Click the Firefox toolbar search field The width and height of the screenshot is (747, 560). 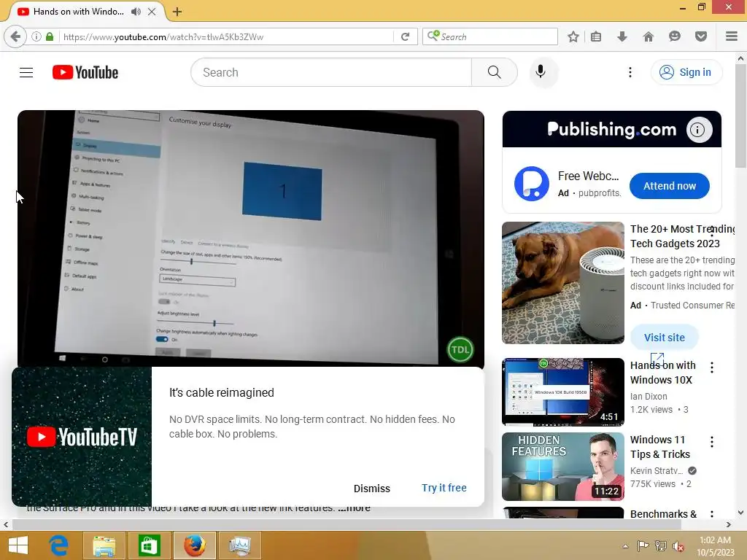[x=489, y=36]
